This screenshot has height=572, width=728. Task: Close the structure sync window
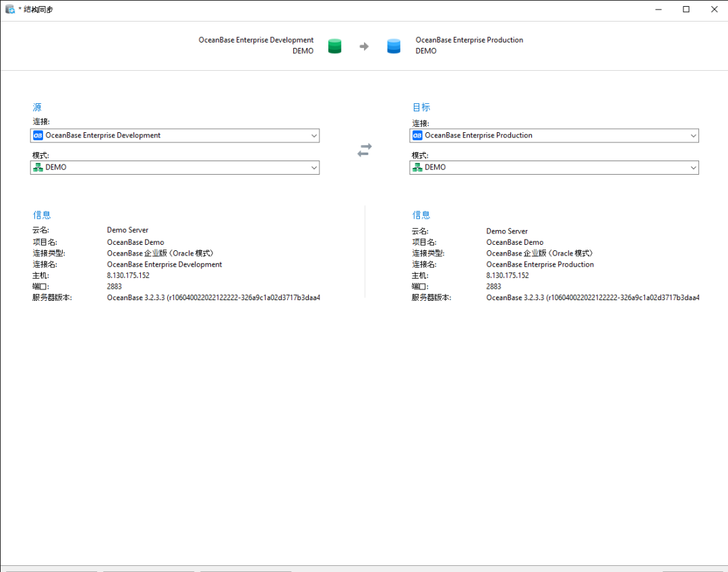tap(714, 9)
